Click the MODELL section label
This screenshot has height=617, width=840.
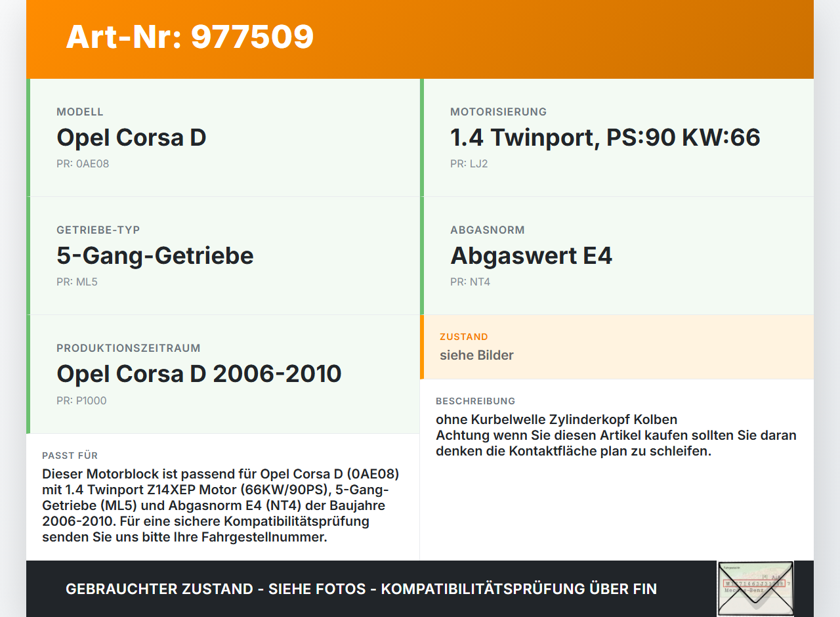click(80, 112)
